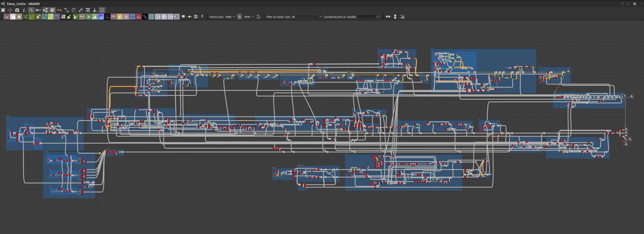Screen dimensions: 644x234
Task: Align selected nodes horizontally
Action: coord(388,17)
